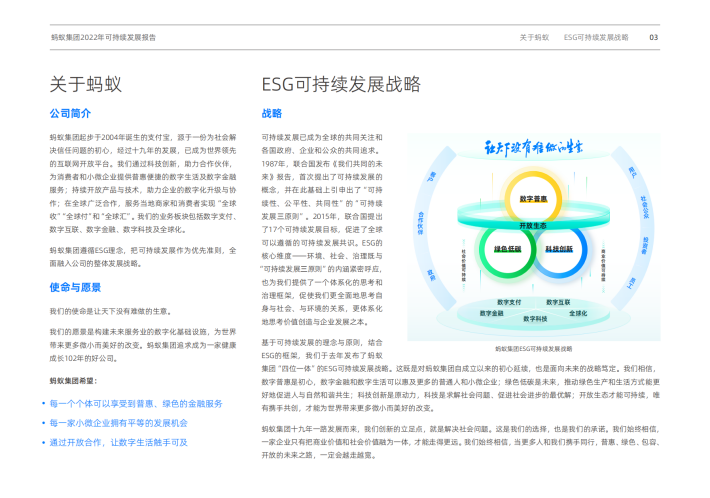
Task: Click the page number '03'
Action: point(653,38)
